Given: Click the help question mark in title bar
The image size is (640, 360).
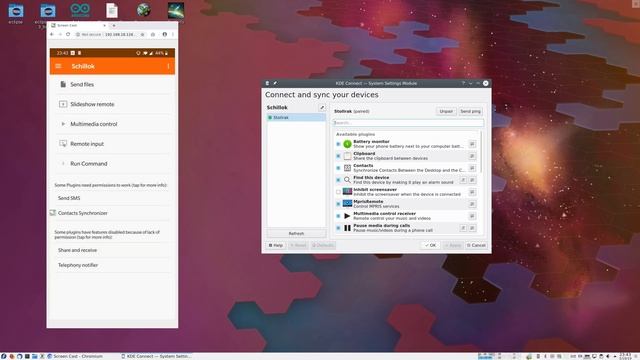Looking at the screenshot, I should click(463, 83).
